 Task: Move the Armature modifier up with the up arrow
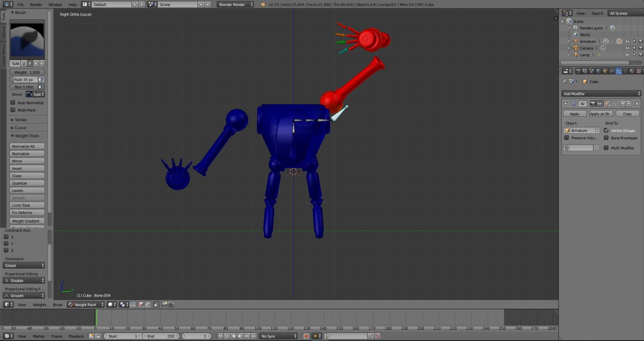[x=623, y=103]
